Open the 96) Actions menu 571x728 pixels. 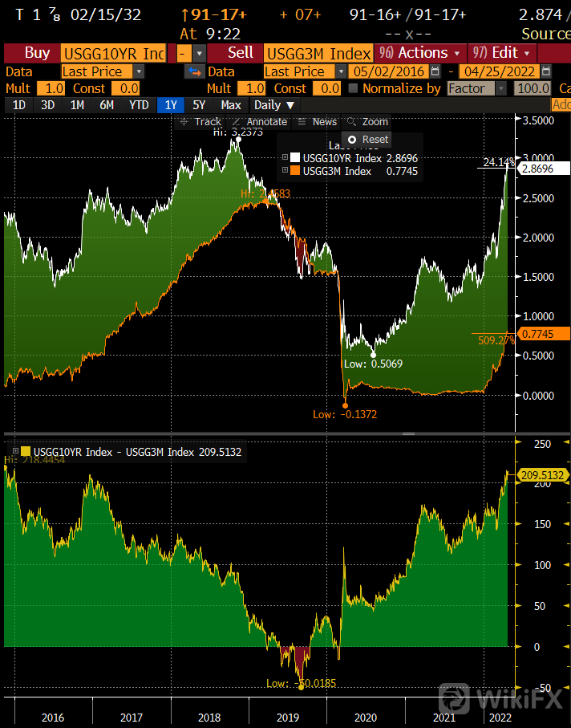[x=419, y=53]
